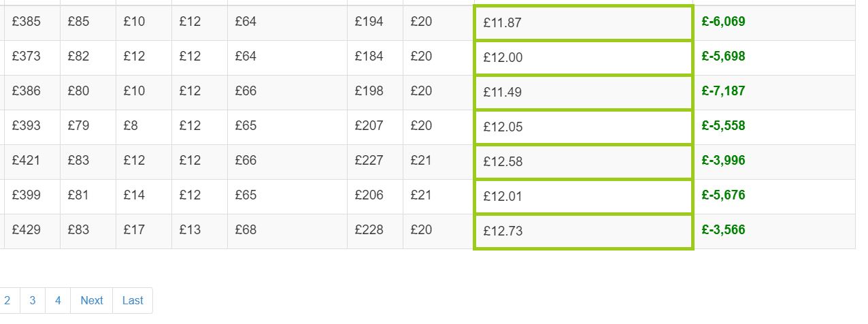Jump to page 4 in pagination
The image size is (868, 324).
pyautogui.click(x=58, y=300)
